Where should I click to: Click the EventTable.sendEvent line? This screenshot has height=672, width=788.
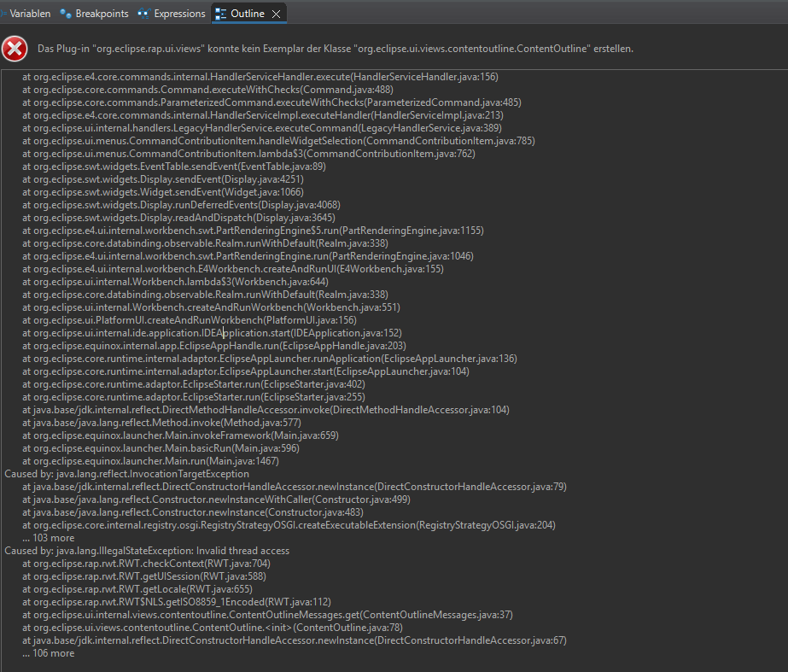tap(174, 167)
